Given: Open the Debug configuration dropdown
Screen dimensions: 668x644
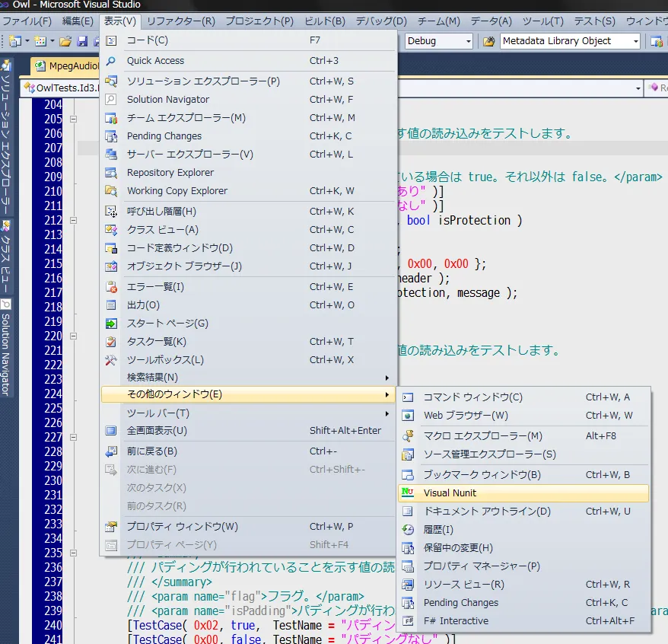Looking at the screenshot, I should pos(469,40).
